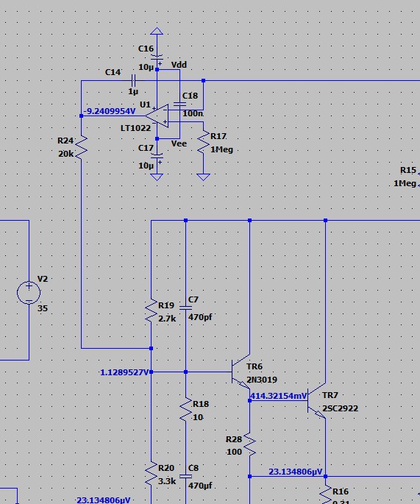Click the TR7 reference label
Screen dimensions: 420x504
[x=330, y=395]
